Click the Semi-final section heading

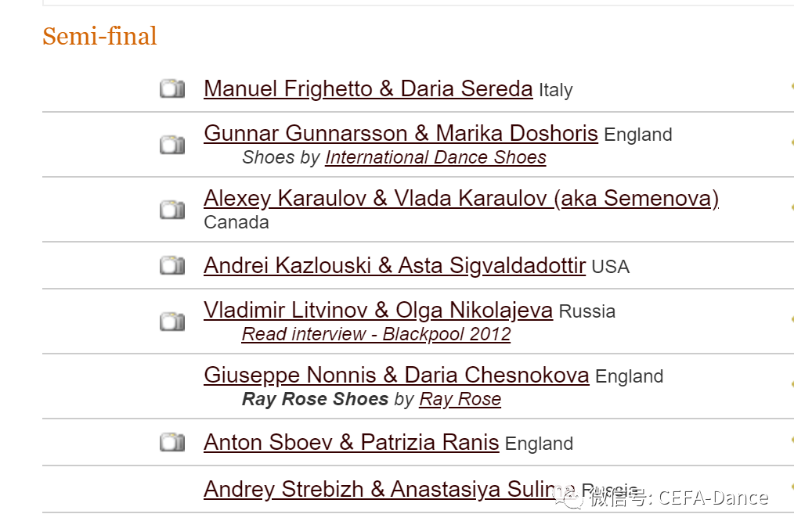tap(99, 36)
